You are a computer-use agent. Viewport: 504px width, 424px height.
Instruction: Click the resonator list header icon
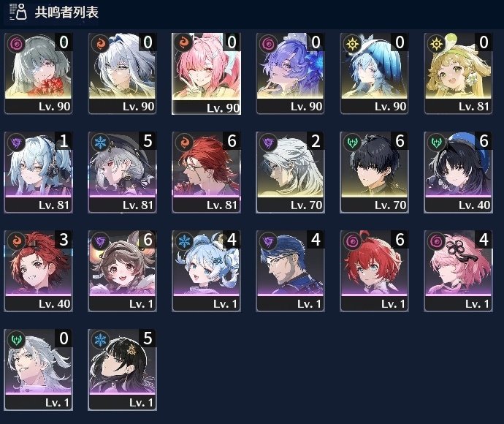18,12
